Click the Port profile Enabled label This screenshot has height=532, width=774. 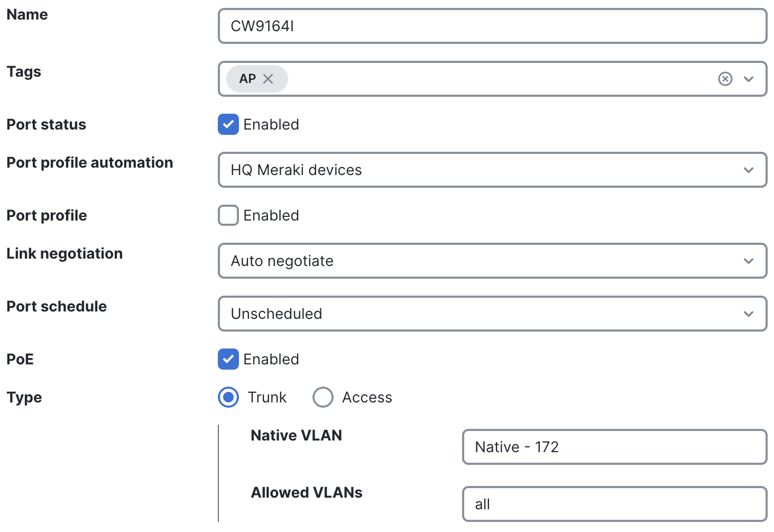[271, 215]
